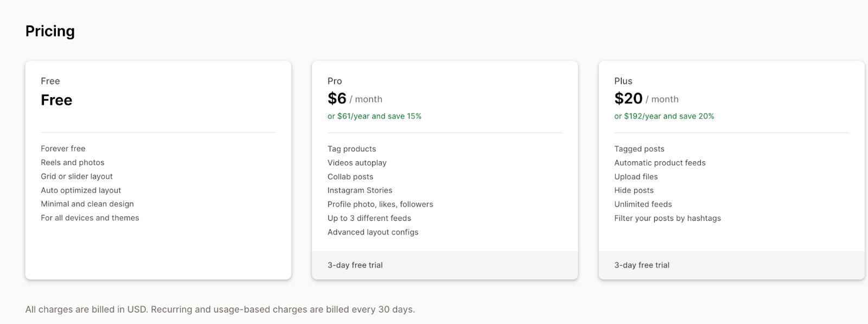Click the $6 / month Pro price
Image resolution: width=868 pixels, height=324 pixels.
[355, 99]
